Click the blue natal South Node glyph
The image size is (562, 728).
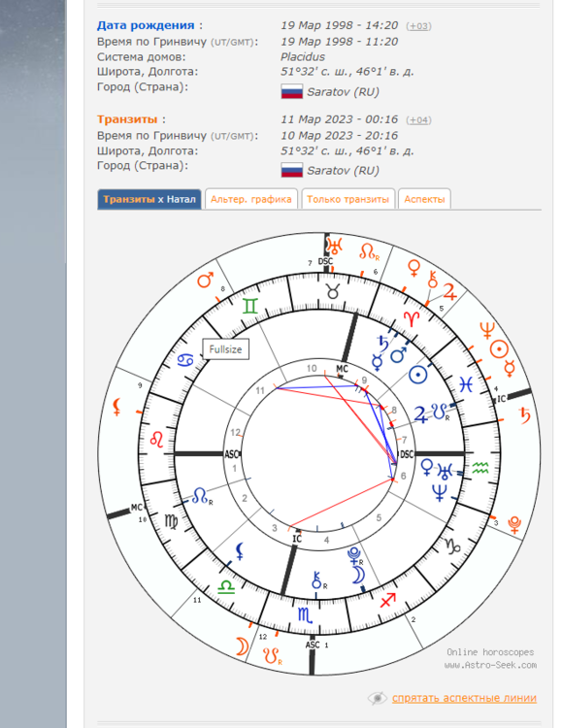[x=440, y=412]
